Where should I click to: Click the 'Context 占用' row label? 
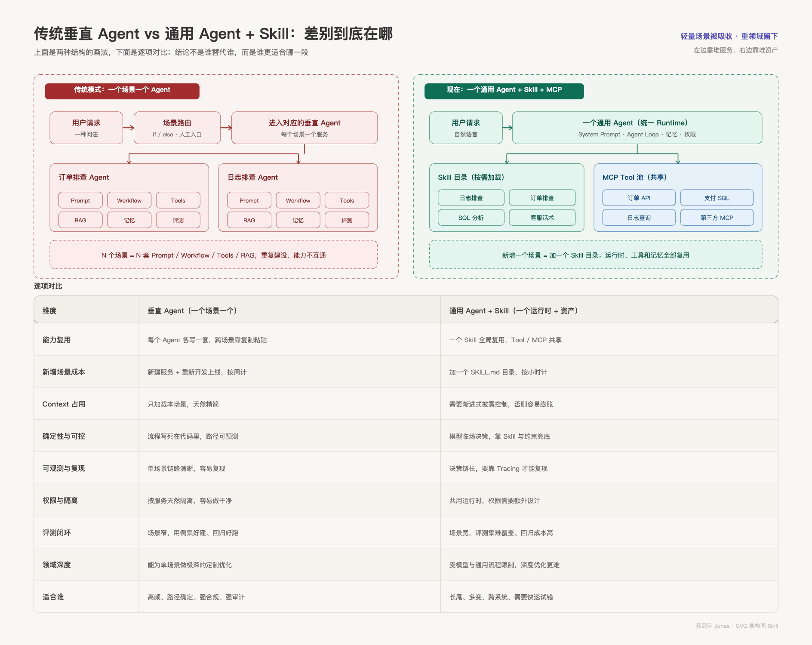coord(64,404)
